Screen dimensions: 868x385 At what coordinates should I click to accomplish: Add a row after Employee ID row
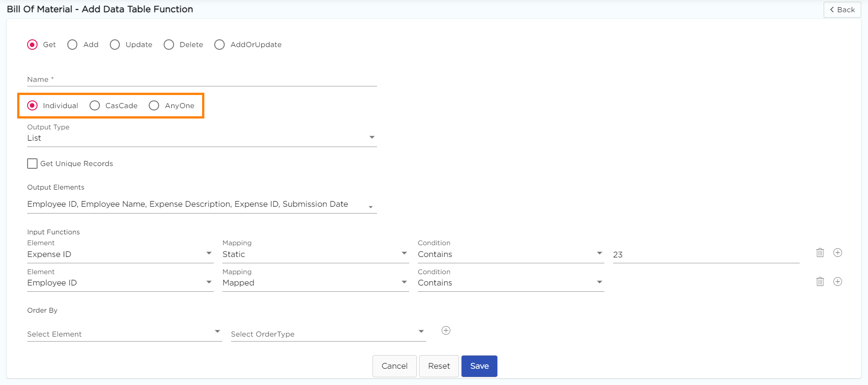[838, 282]
